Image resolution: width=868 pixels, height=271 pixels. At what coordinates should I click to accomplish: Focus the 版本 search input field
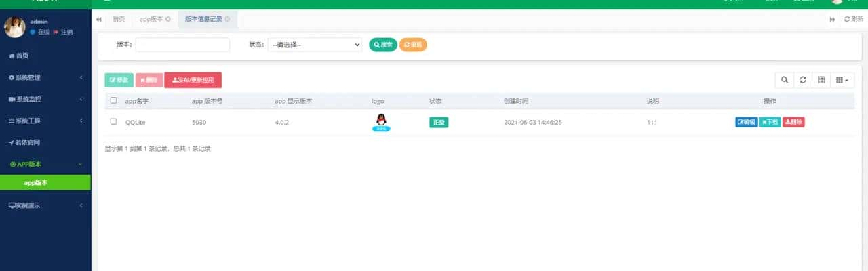182,45
